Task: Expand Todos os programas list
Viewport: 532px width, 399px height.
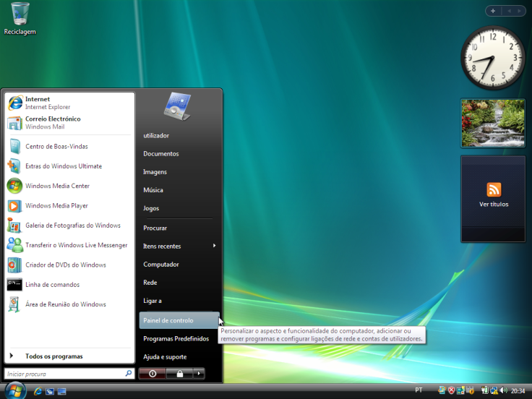Action: [53, 356]
